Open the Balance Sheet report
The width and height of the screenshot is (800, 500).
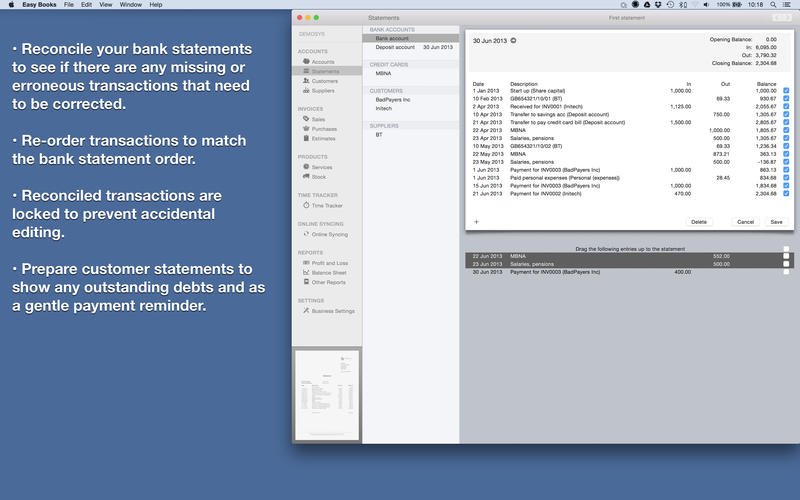[x=328, y=273]
